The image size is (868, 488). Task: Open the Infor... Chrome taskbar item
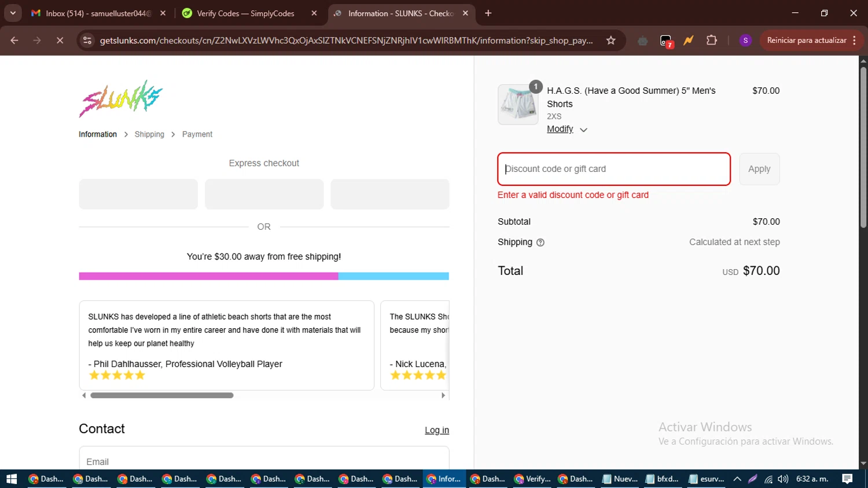(x=444, y=479)
